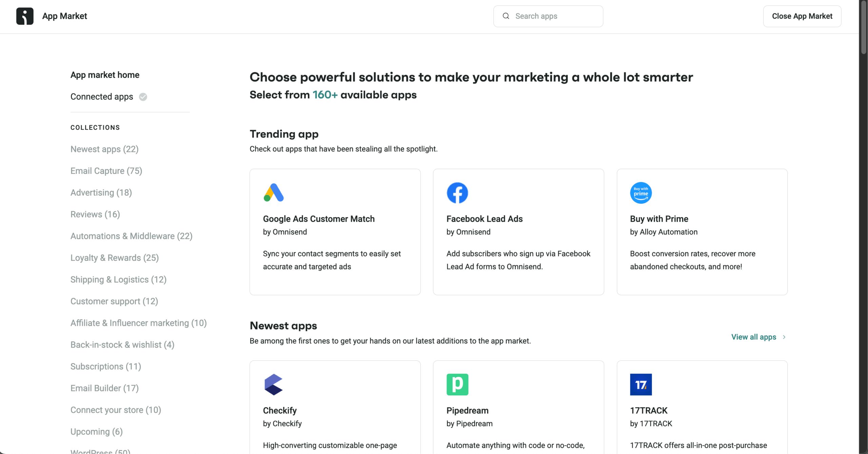
Task: Click the Pipedream logo icon
Action: [457, 384]
